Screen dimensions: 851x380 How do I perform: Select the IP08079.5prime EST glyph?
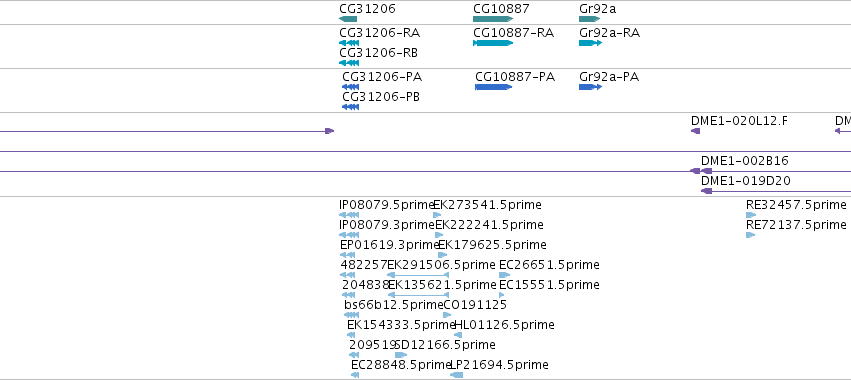(349, 215)
